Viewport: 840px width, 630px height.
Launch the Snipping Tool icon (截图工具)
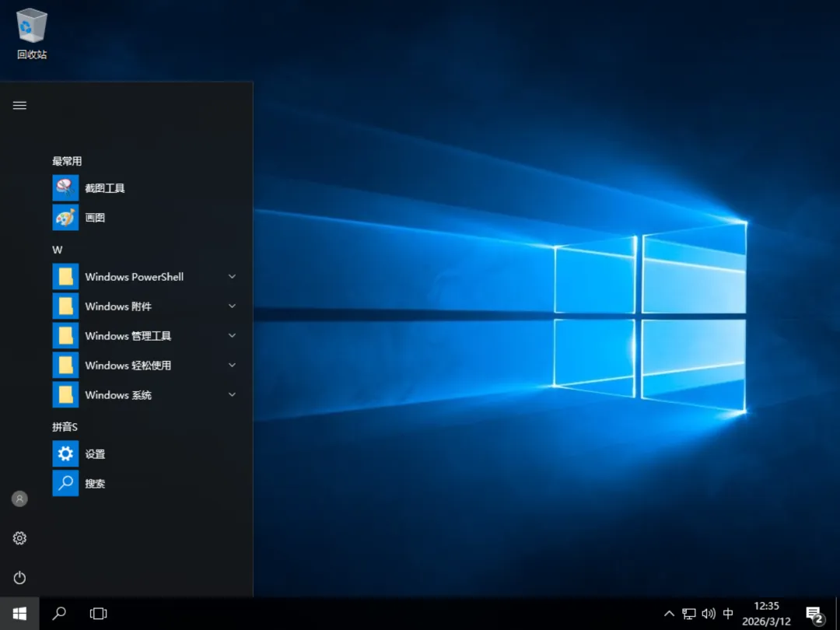65,187
